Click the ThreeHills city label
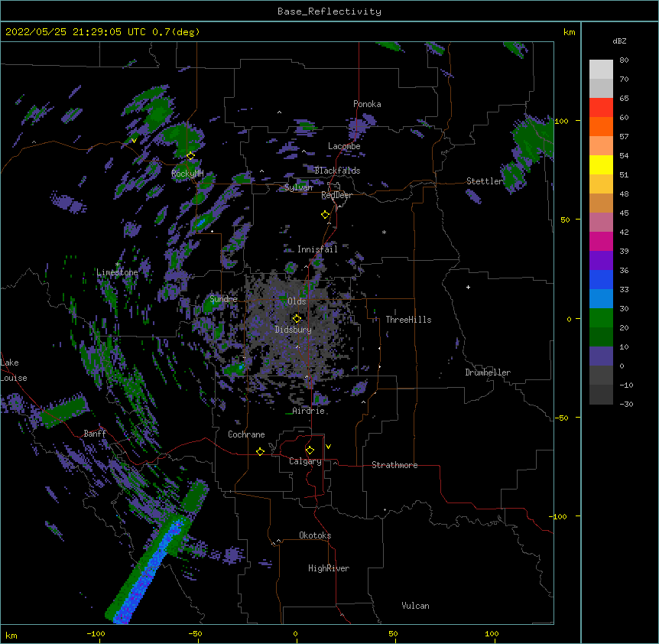 (408, 320)
